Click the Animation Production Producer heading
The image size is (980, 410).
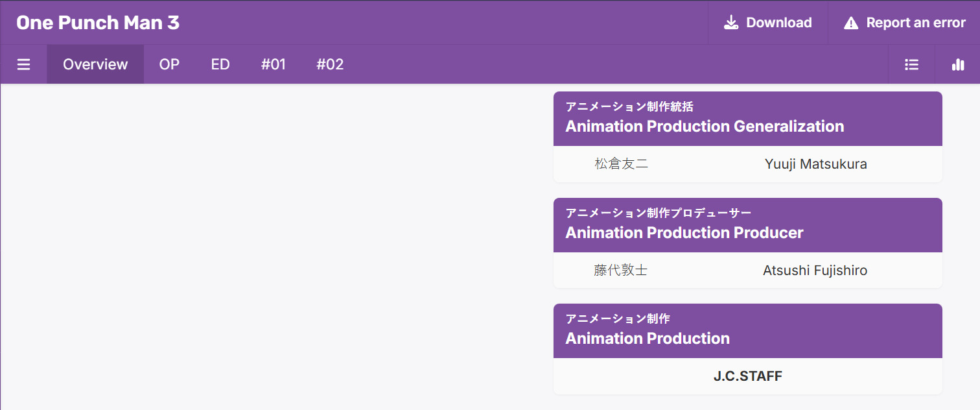pyautogui.click(x=684, y=233)
